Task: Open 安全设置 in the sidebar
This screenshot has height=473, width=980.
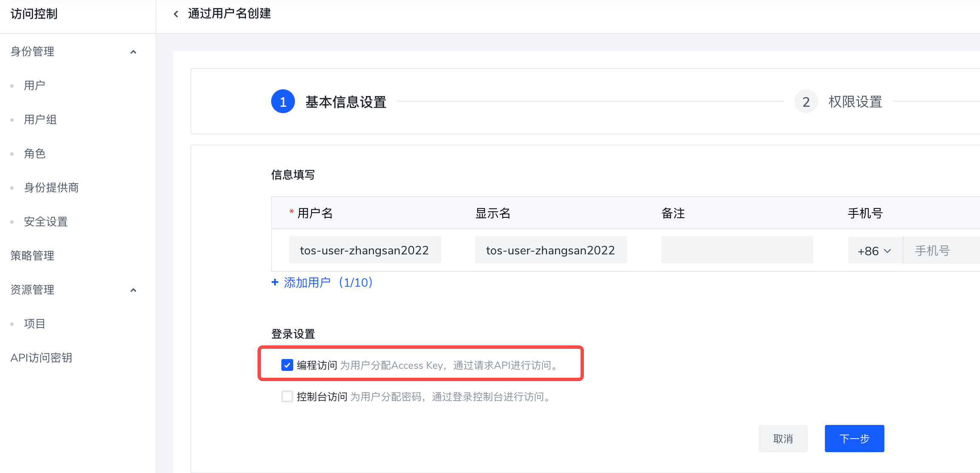Action: 45,222
